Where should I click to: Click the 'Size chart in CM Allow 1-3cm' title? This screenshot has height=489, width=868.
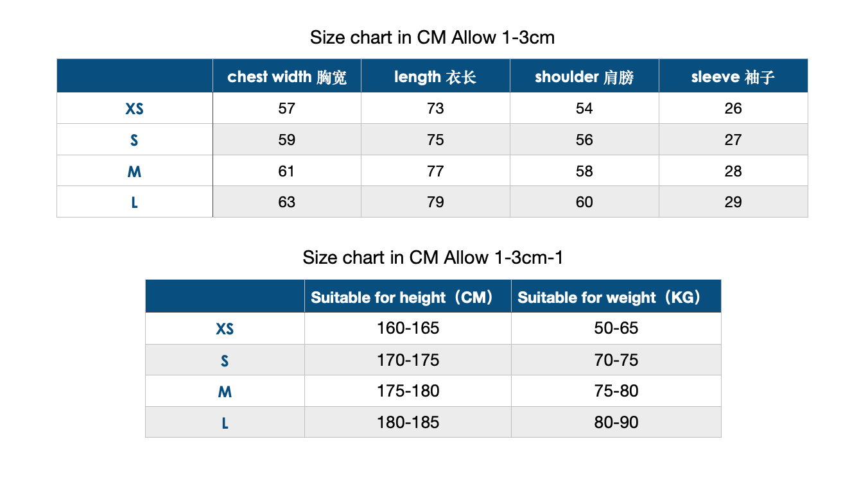pyautogui.click(x=432, y=37)
